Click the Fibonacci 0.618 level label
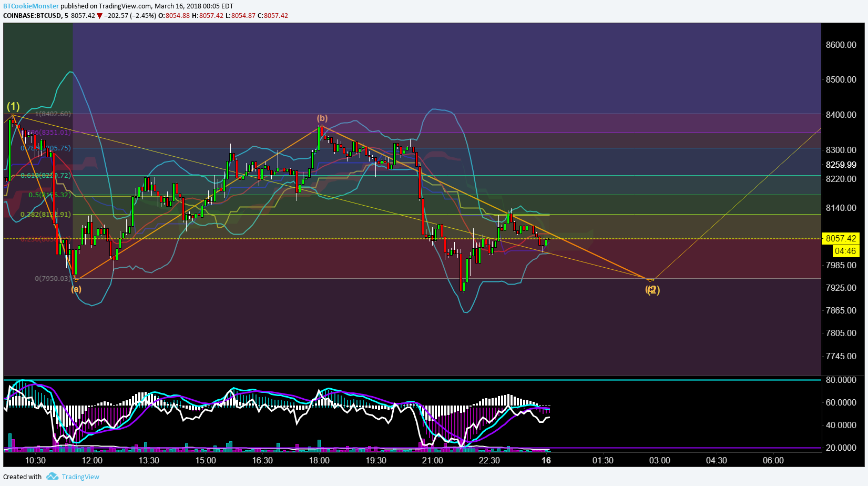 point(46,176)
